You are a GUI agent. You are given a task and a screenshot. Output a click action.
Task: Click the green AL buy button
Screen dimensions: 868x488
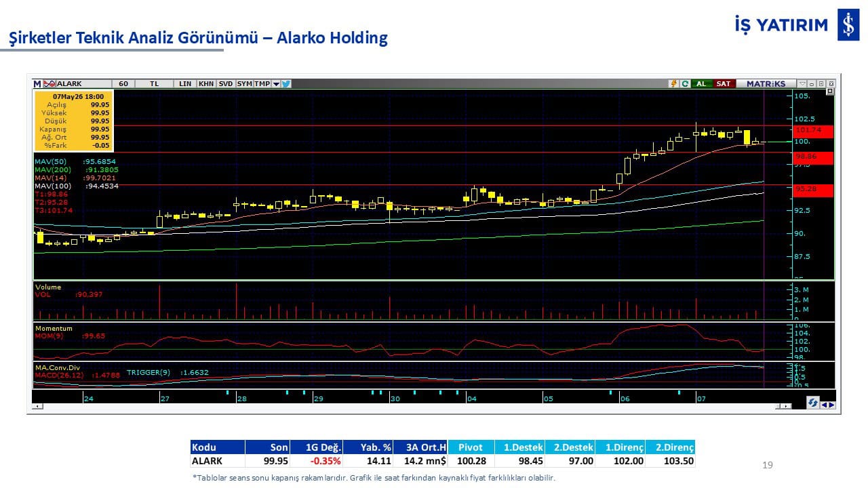pos(702,84)
